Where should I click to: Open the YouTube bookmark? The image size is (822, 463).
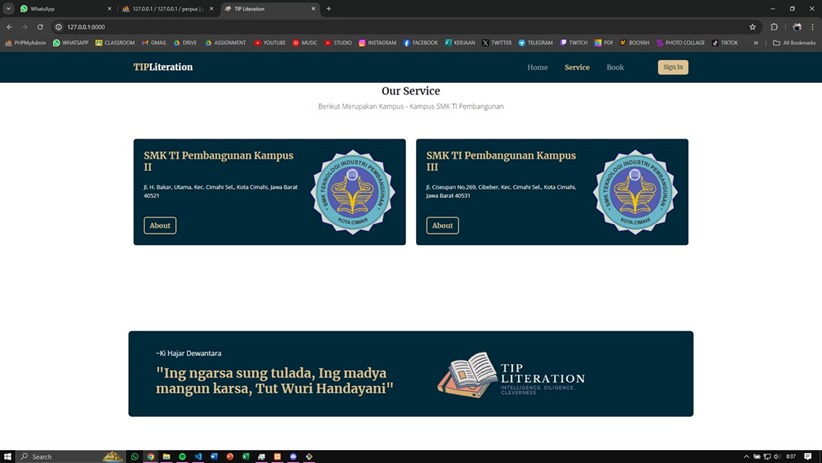[x=270, y=43]
